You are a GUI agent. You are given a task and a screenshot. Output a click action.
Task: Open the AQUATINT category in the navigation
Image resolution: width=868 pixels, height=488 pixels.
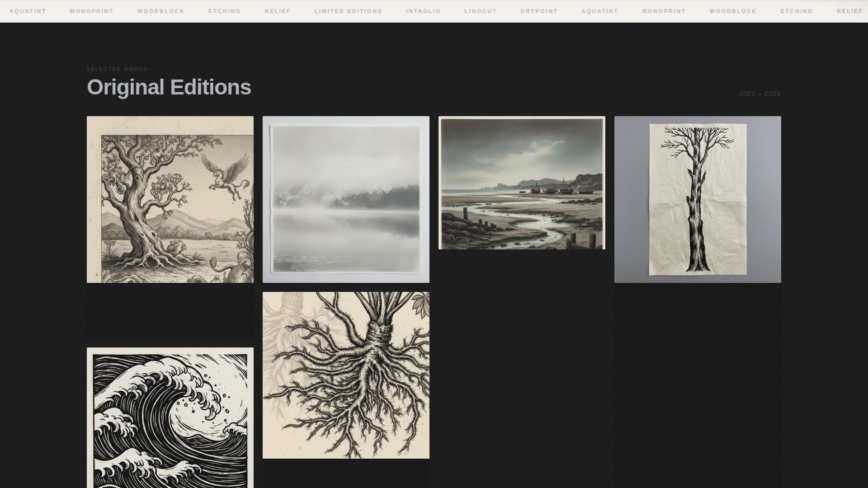28,11
